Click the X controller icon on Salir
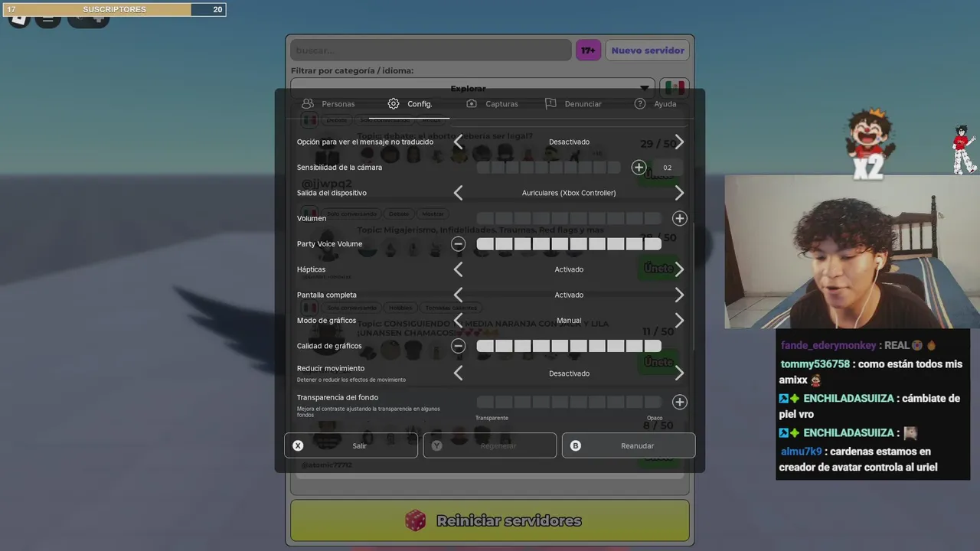The height and width of the screenshot is (551, 980). (298, 445)
